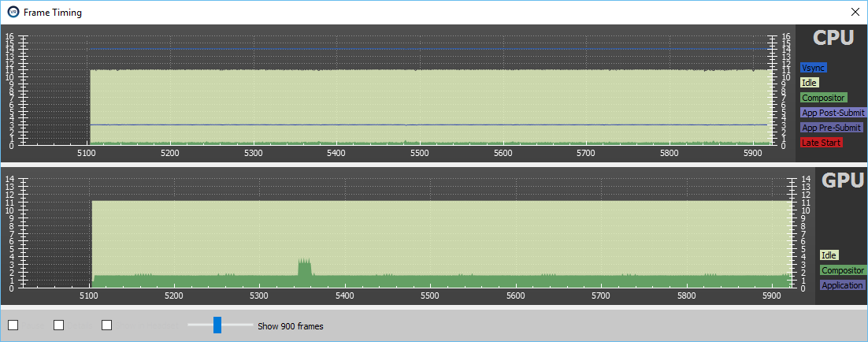Click the frame count slider handle
The image size is (868, 342).
click(217, 325)
